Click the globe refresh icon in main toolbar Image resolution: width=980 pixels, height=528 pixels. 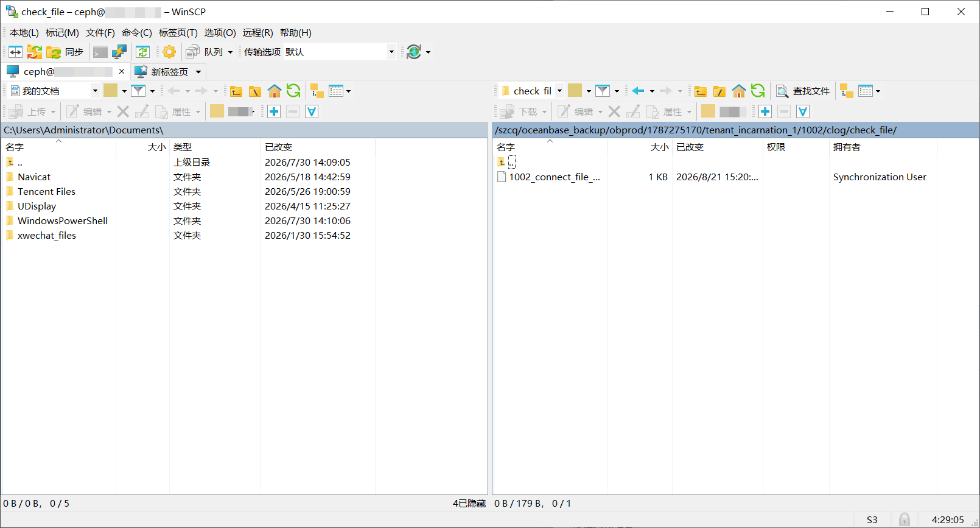[x=414, y=52]
